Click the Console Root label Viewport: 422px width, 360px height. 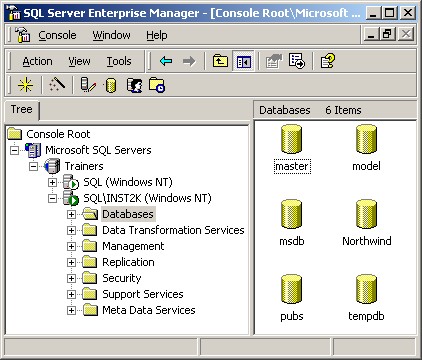point(58,134)
